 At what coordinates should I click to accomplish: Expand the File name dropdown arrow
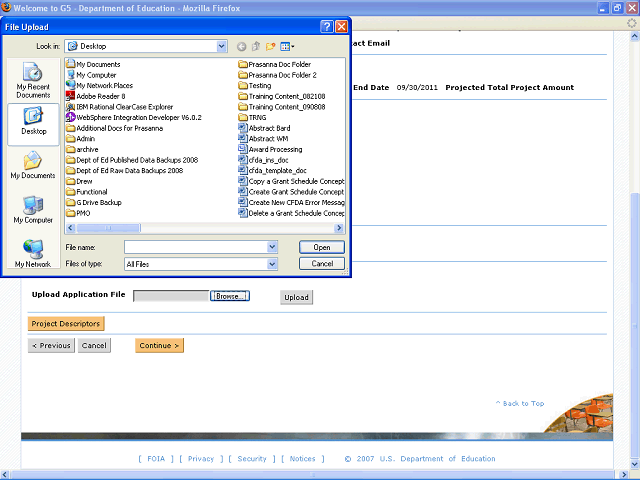272,247
